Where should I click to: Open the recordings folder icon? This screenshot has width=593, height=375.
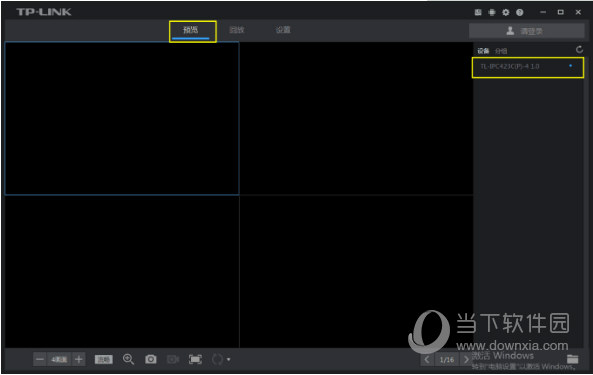(x=573, y=359)
